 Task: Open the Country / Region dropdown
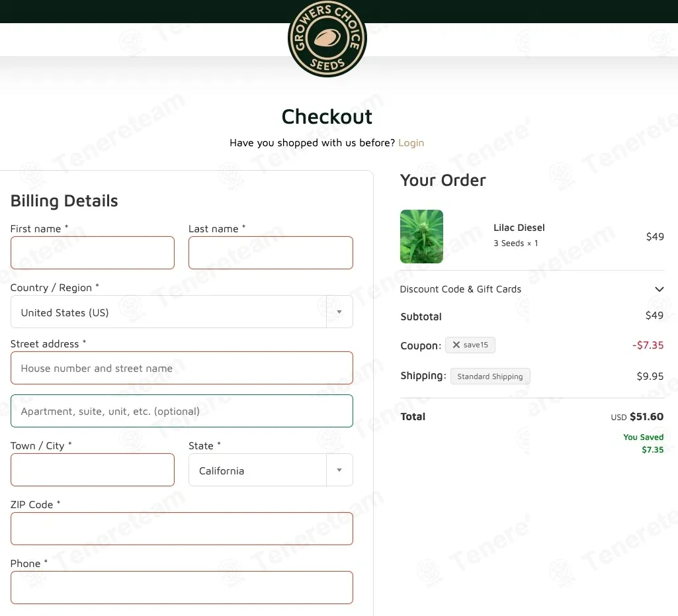pyautogui.click(x=182, y=312)
